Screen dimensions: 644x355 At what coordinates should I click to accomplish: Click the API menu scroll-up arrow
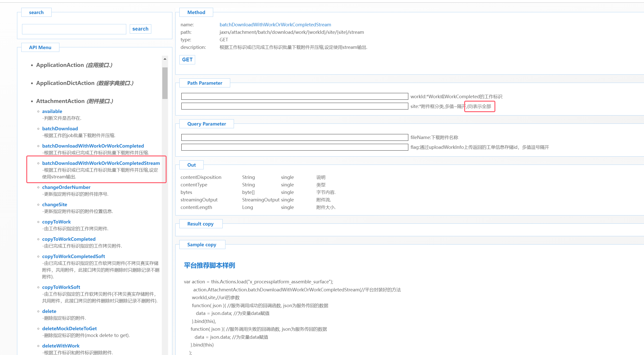coord(165,59)
